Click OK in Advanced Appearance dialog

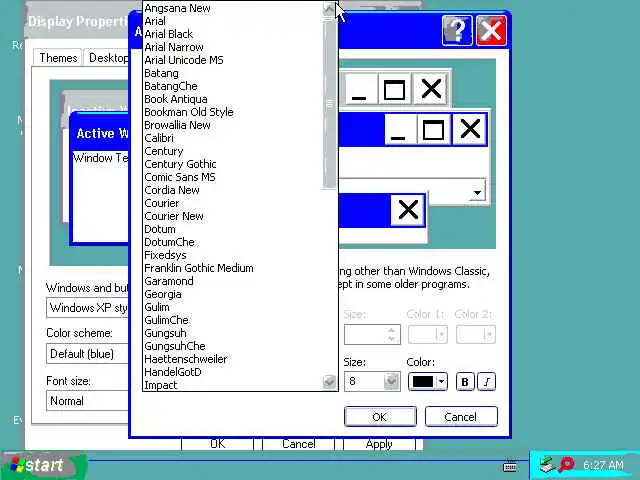click(380, 417)
